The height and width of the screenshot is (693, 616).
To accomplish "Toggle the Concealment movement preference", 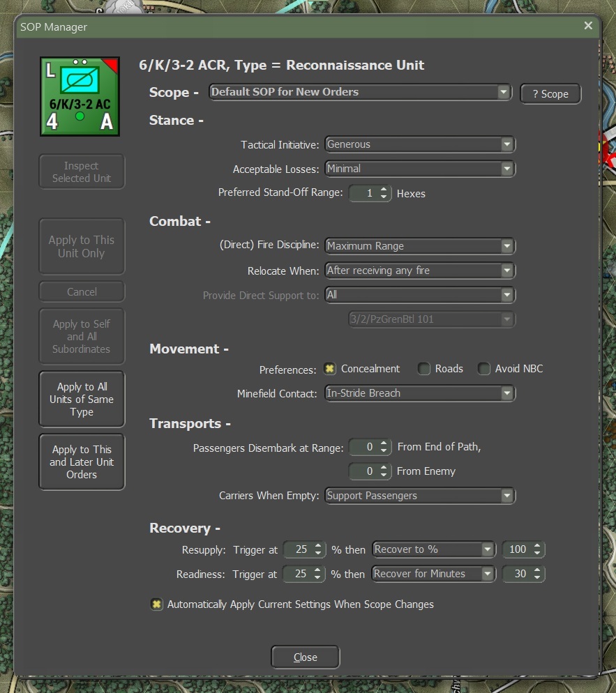I will coord(329,369).
